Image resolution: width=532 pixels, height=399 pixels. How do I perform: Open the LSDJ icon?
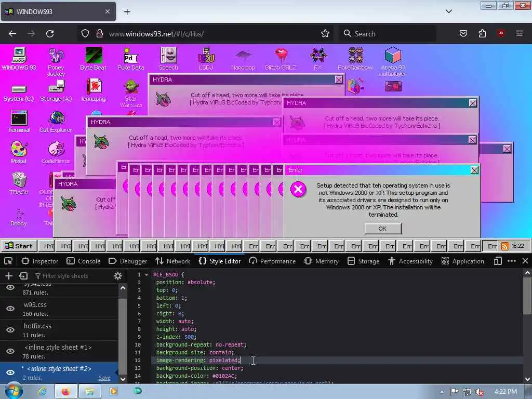(x=206, y=58)
